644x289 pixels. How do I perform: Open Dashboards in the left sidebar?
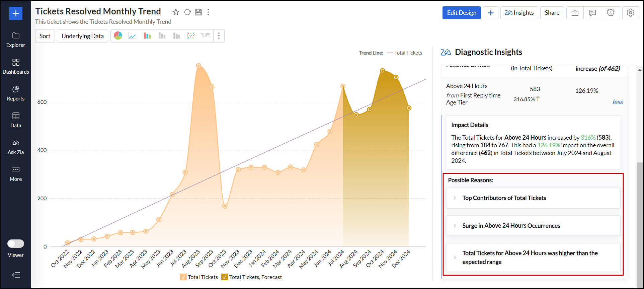16,66
